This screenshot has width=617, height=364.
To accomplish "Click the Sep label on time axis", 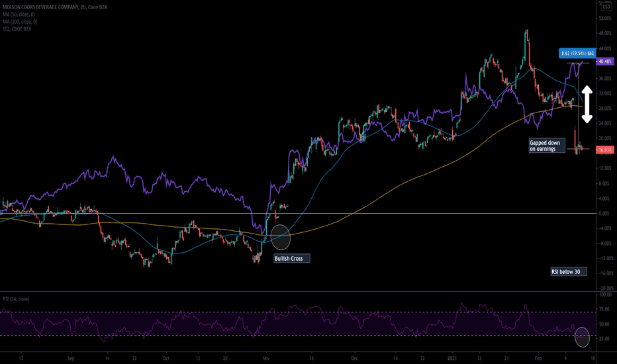I will [x=71, y=359].
